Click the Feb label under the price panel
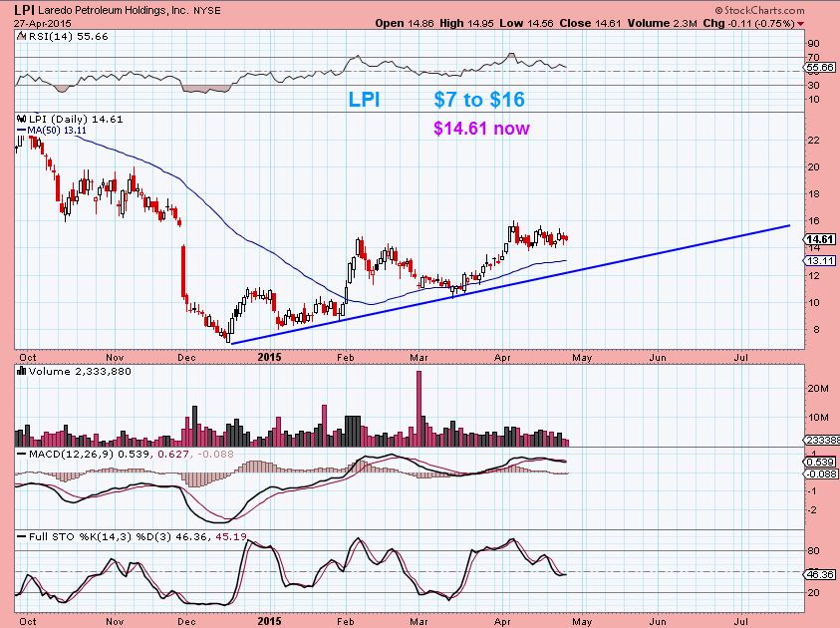This screenshot has height=628, width=840. tap(346, 358)
